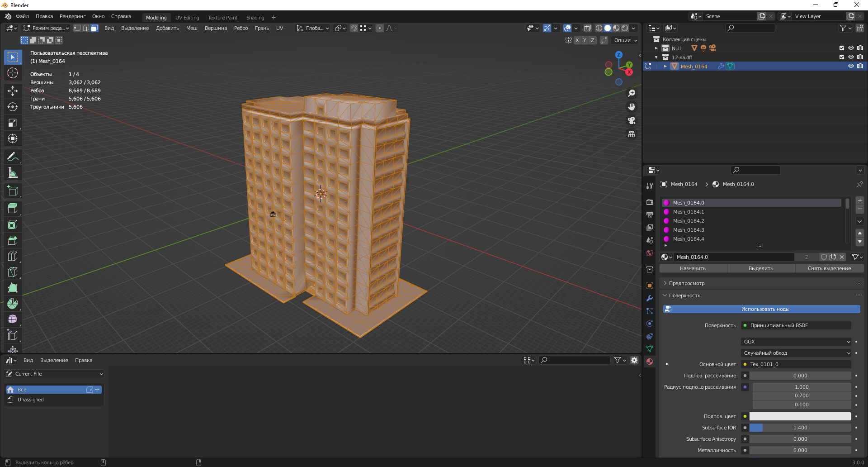Open the Global orientation dropdown
The image size is (868, 467).
pos(313,28)
